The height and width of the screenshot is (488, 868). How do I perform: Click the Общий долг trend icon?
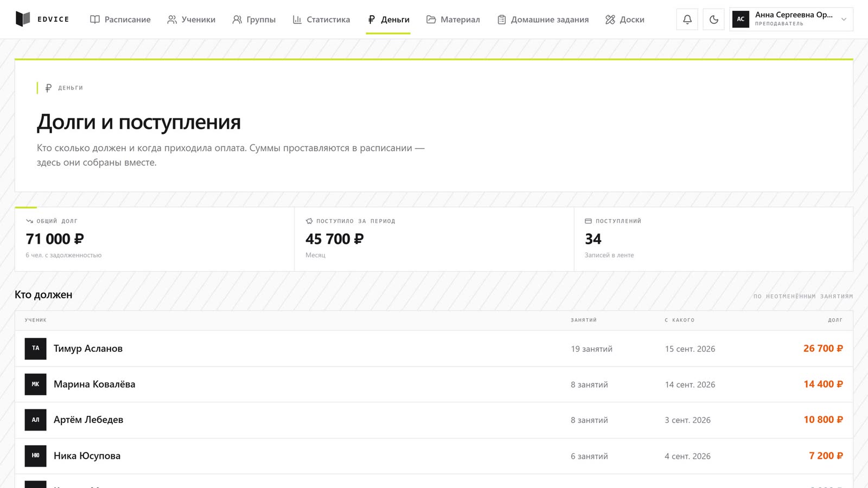click(x=29, y=221)
